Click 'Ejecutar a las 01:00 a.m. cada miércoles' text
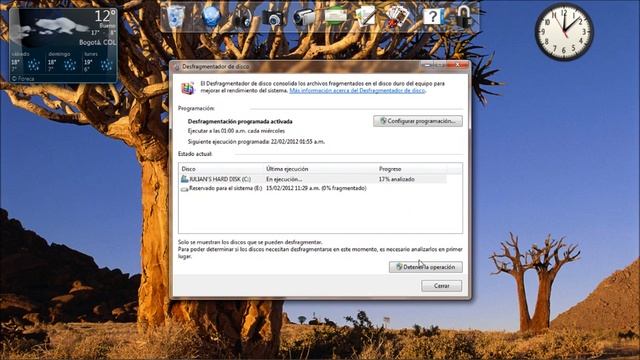This screenshot has width=640, height=360. 236,131
